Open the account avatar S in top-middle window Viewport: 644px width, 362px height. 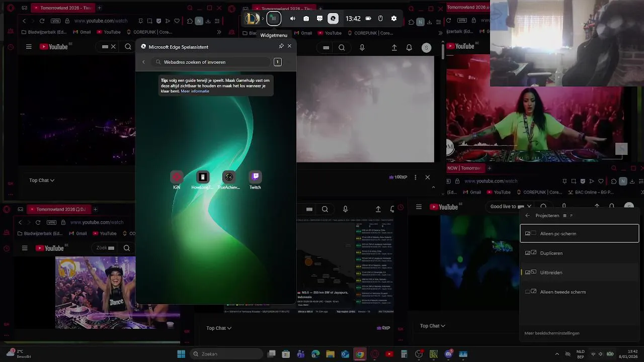click(x=427, y=48)
